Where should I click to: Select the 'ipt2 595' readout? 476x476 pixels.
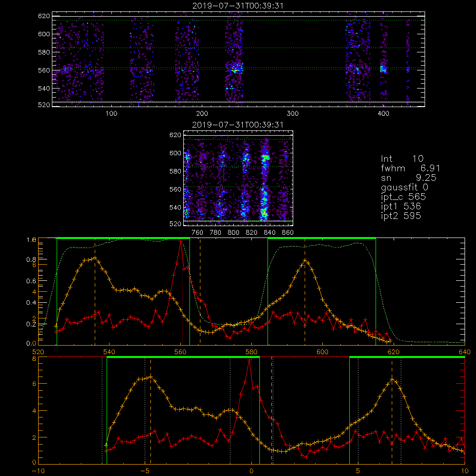(x=401, y=216)
